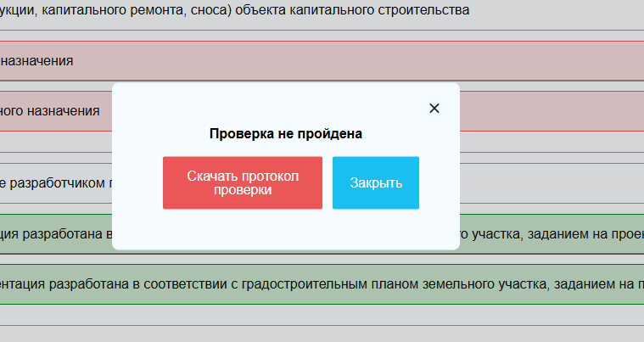
Task: Close the dialog using the X icon
Action: [x=434, y=108]
